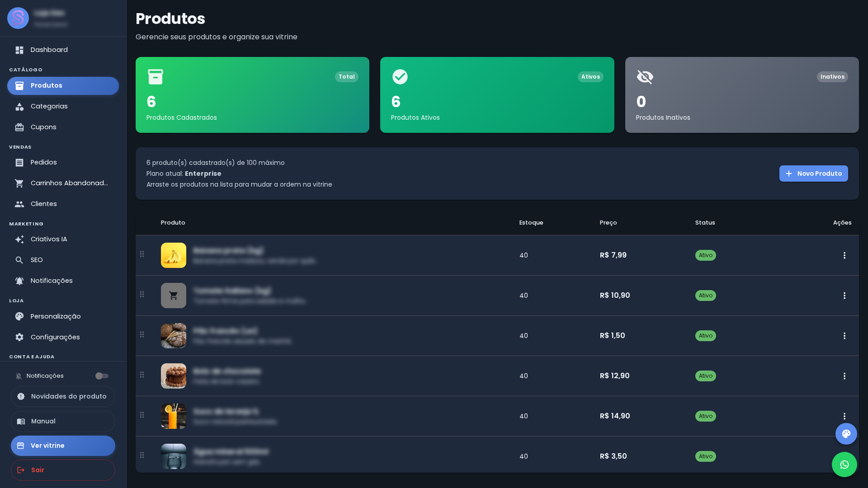Click drag handle of chocolate cake row

coord(142,375)
